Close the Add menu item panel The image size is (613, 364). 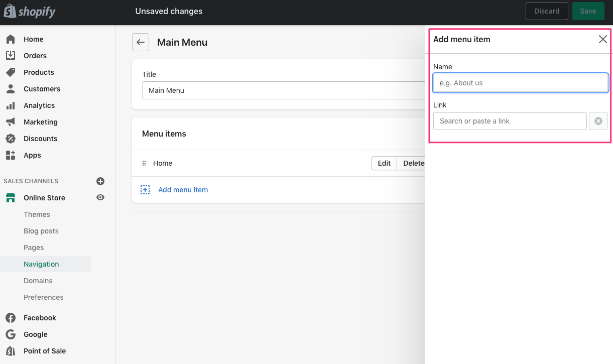pyautogui.click(x=602, y=39)
